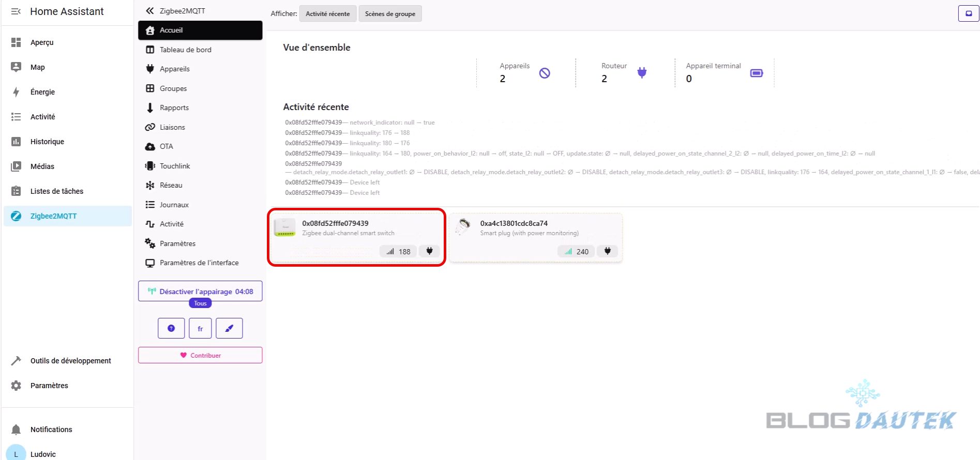Collapse the Home Assistant sidebar menu icon
The width and height of the screenshot is (980, 460).
tap(16, 11)
